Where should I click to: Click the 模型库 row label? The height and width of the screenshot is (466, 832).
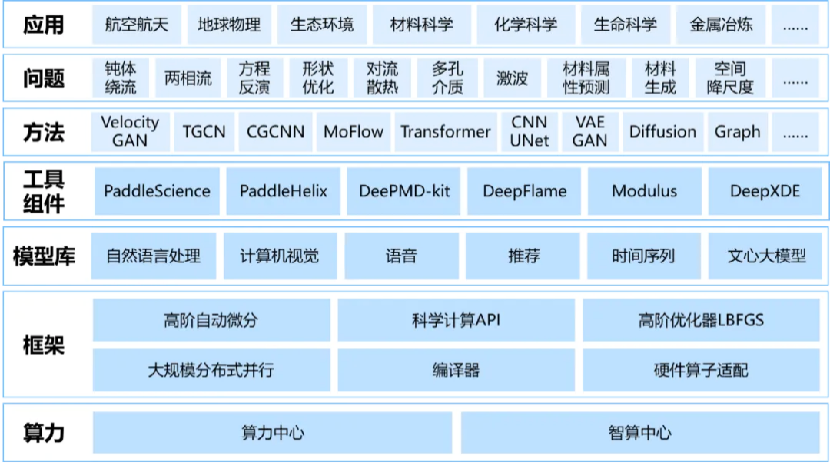coord(44,256)
